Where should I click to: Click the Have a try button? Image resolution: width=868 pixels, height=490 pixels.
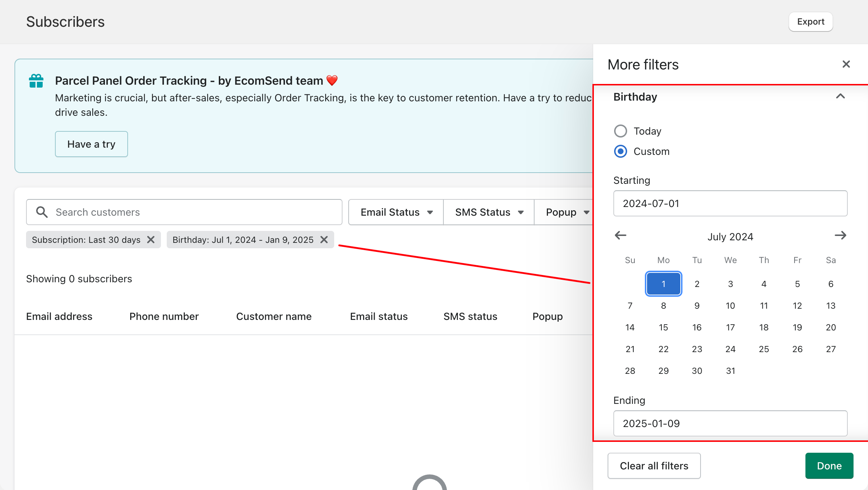pyautogui.click(x=91, y=144)
